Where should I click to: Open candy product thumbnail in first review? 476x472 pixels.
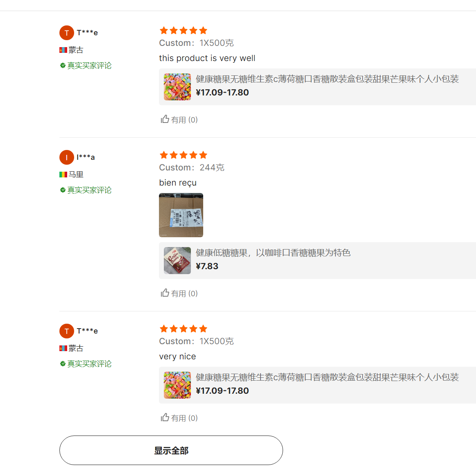pyautogui.click(x=177, y=87)
